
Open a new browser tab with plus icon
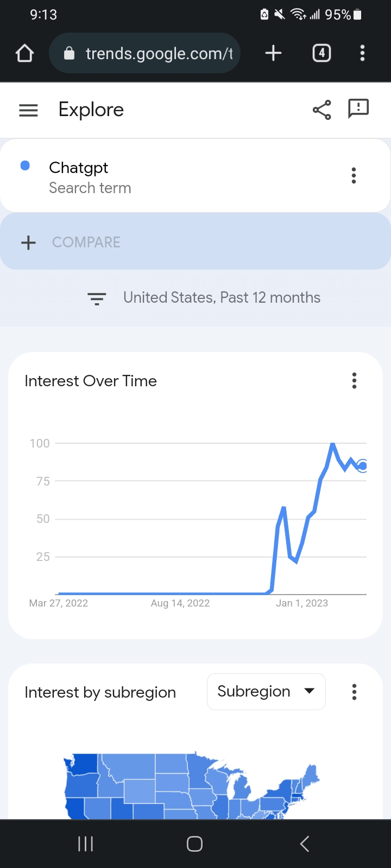click(273, 53)
